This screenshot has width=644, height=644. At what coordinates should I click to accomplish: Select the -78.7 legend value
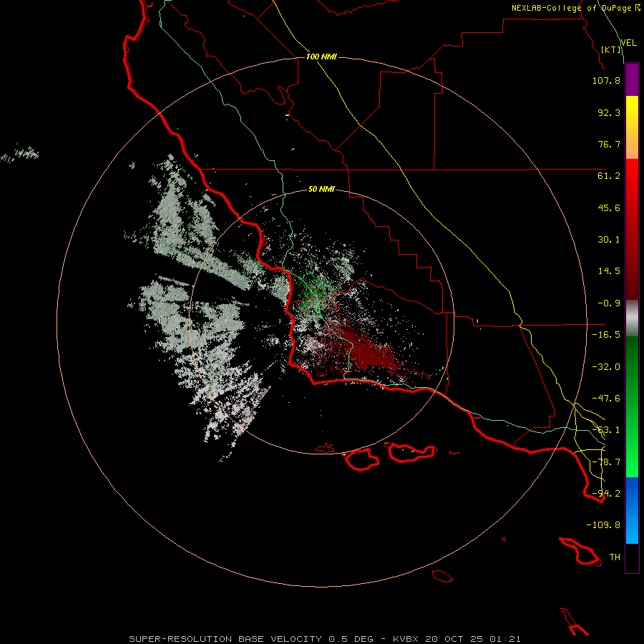tap(606, 462)
